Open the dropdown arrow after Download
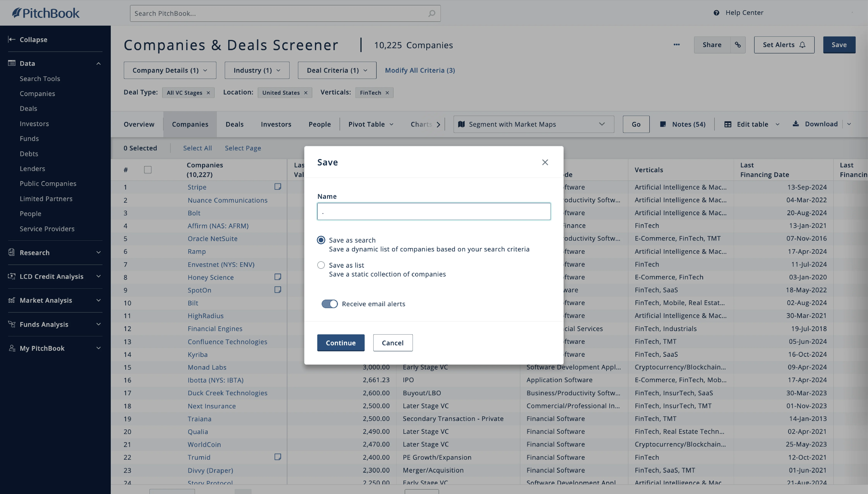Image resolution: width=868 pixels, height=494 pixels. 849,124
